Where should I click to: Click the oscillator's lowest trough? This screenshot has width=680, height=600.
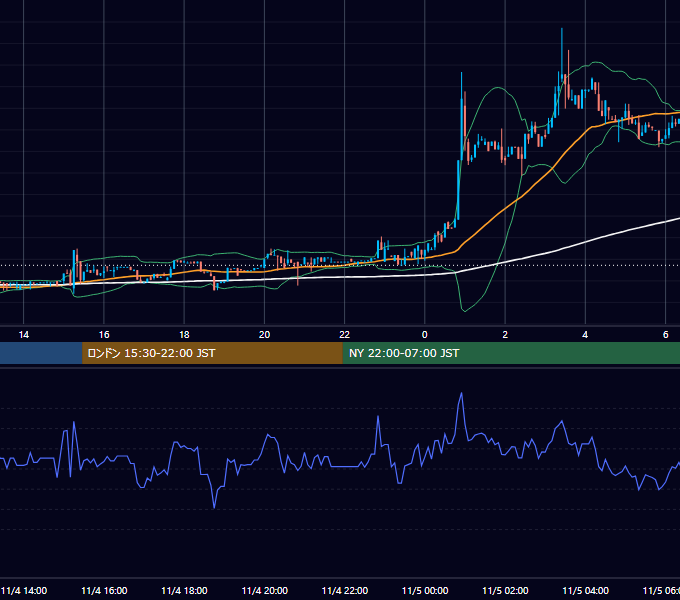coord(214,507)
